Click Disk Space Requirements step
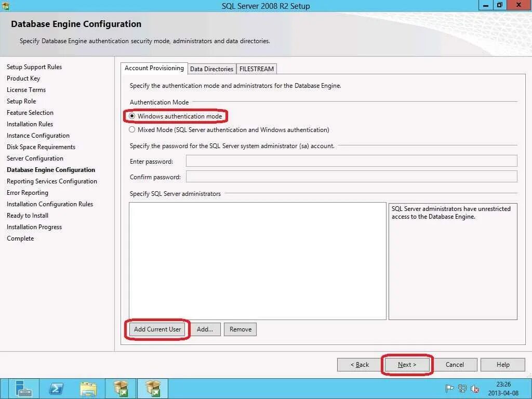 (41, 147)
